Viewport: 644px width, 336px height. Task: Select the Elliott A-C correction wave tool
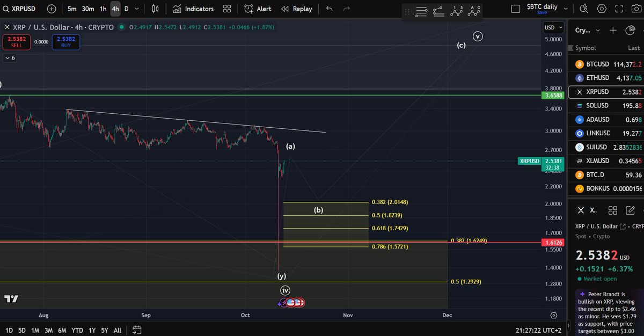[474, 11]
